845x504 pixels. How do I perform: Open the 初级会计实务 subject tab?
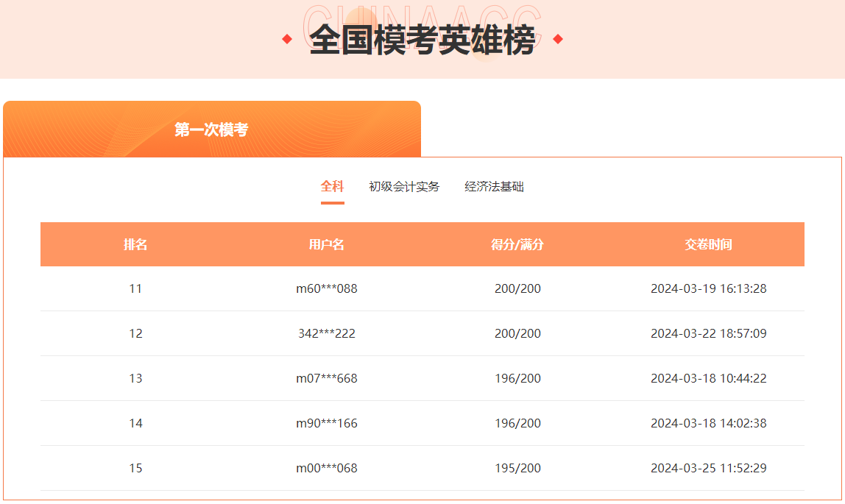(404, 187)
